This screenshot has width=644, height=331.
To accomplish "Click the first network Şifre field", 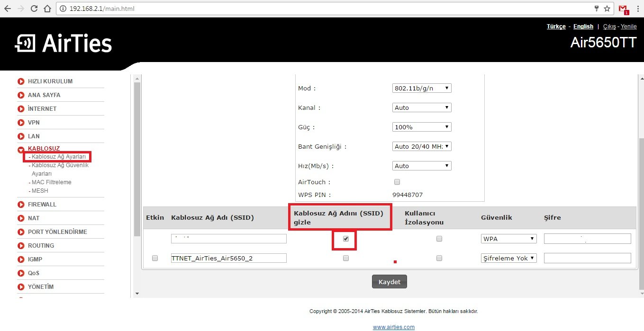I will point(588,239).
